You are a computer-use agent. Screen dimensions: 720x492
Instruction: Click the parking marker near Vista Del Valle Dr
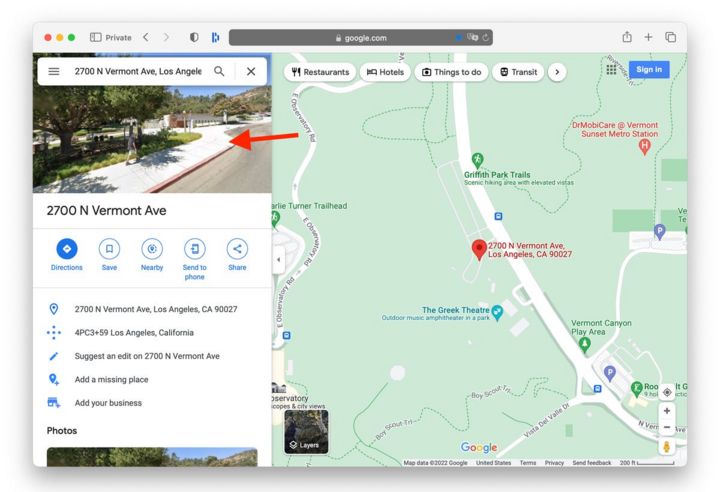(609, 373)
